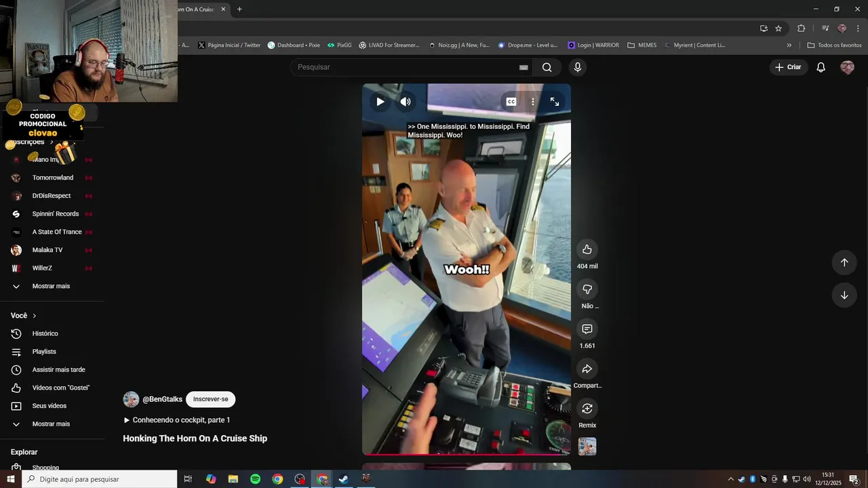Open YouTube notifications bell
Image resolution: width=868 pixels, height=488 pixels.
tap(821, 67)
